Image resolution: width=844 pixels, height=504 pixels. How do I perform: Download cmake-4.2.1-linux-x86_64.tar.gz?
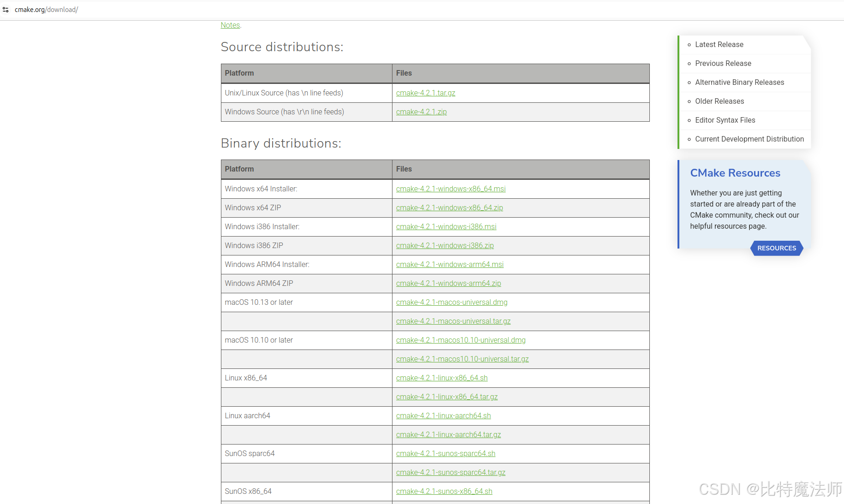447,397
